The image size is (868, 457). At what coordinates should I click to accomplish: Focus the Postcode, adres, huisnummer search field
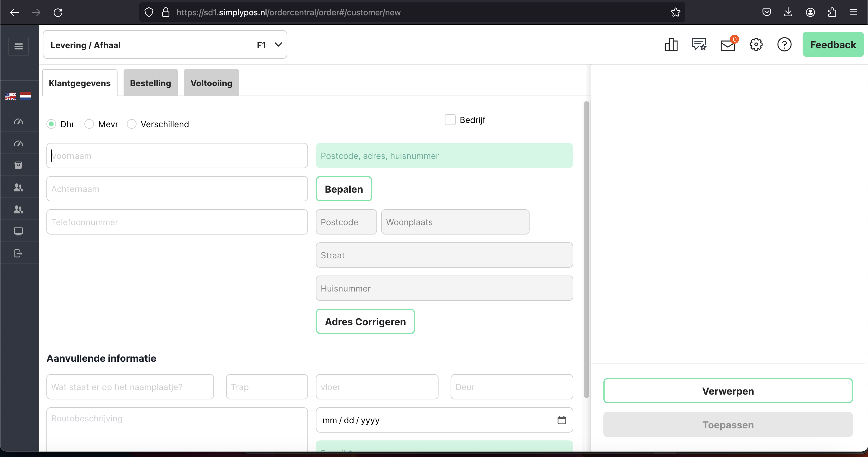click(x=444, y=156)
